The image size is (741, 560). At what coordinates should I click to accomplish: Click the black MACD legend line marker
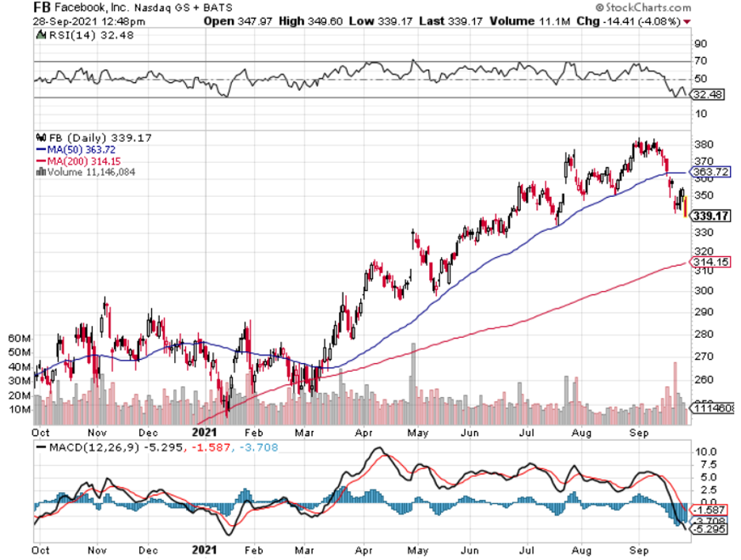coord(41,447)
